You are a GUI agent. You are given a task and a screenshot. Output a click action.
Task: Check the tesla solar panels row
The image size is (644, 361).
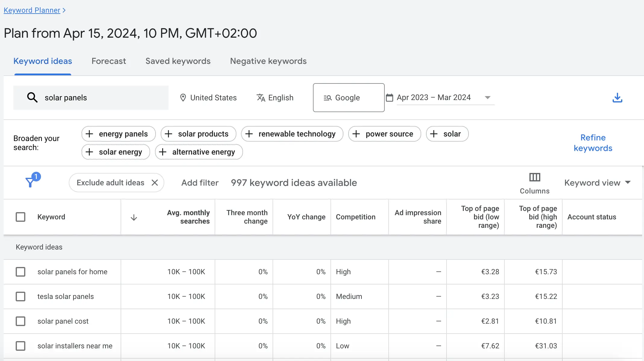(x=21, y=297)
